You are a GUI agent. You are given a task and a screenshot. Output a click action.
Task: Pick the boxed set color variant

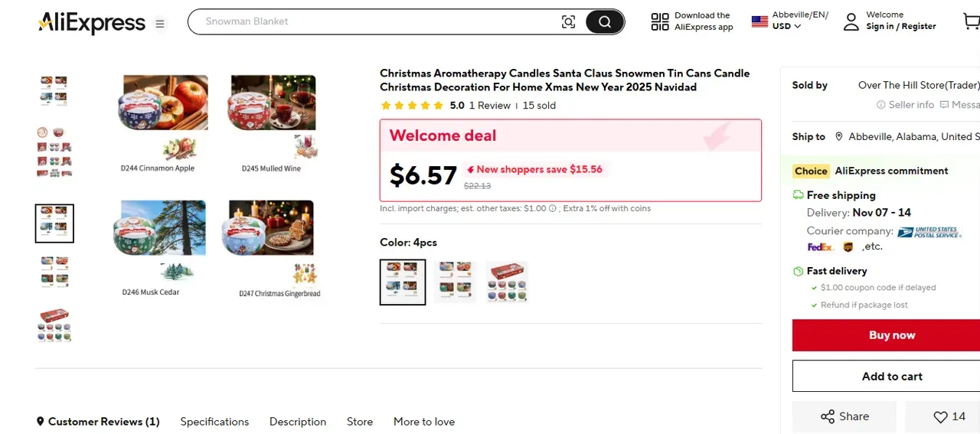click(x=507, y=282)
